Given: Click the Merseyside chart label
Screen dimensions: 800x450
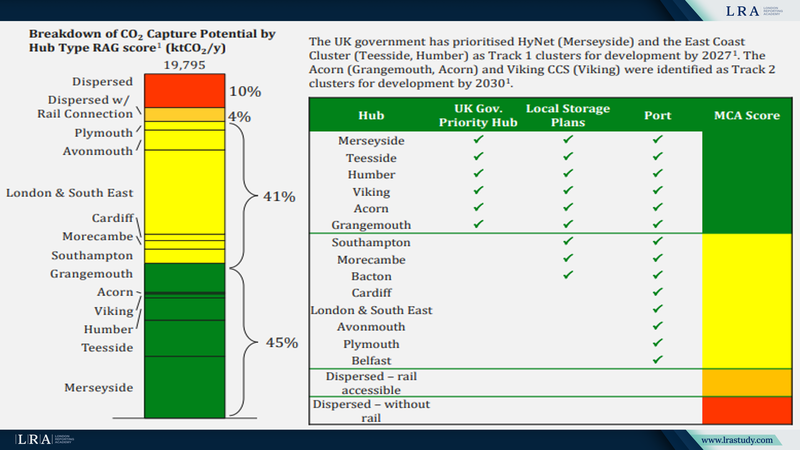Looking at the screenshot, I should (x=98, y=388).
